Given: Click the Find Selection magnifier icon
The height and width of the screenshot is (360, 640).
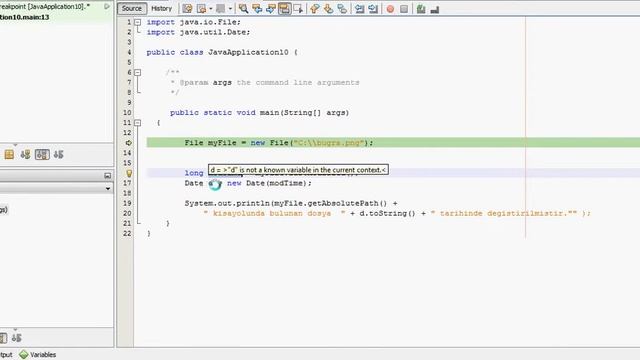Looking at the screenshot, I should tap(243, 9).
